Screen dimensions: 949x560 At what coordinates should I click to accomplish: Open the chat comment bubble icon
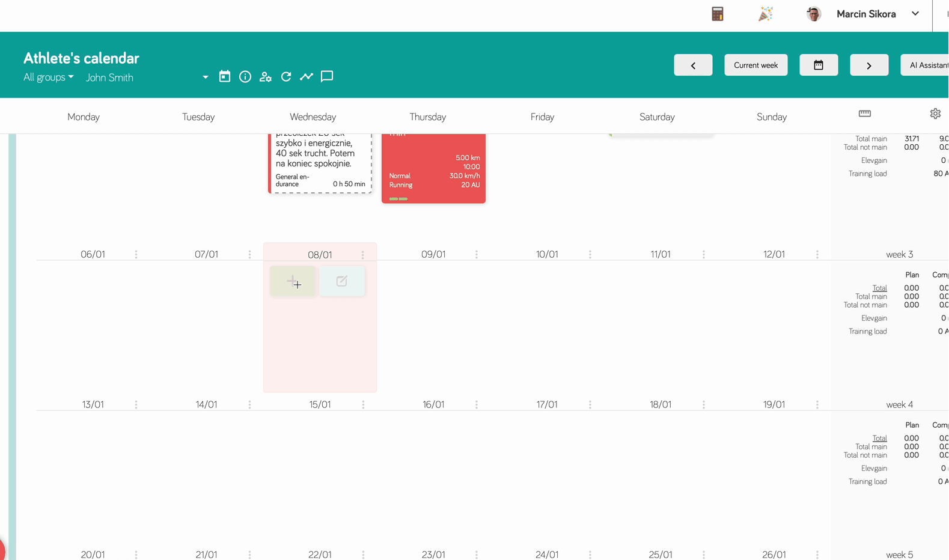327,76
